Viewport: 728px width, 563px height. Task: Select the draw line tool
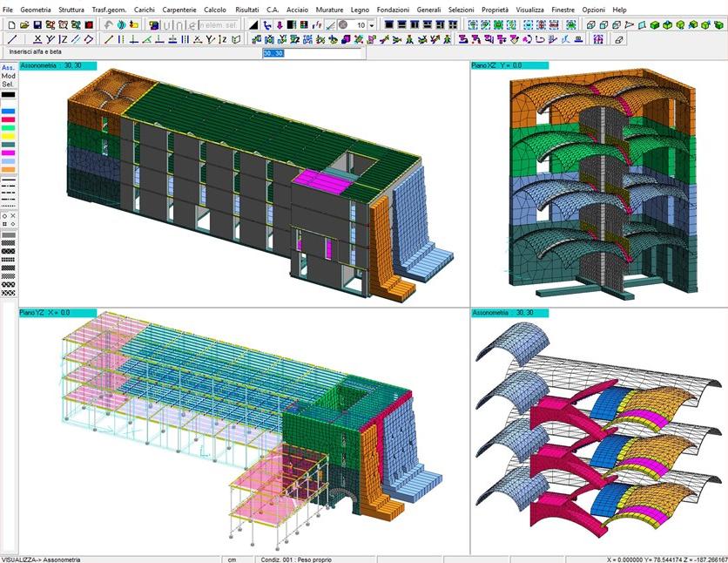[11, 39]
